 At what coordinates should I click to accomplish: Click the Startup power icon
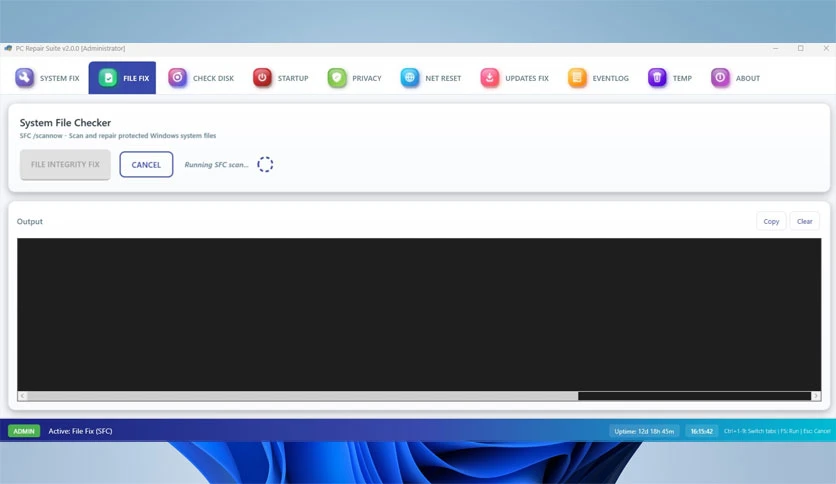[262, 78]
